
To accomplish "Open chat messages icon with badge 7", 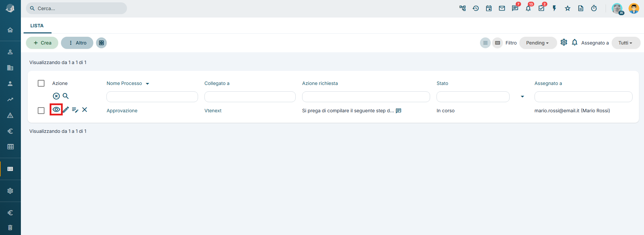I will pyautogui.click(x=515, y=8).
